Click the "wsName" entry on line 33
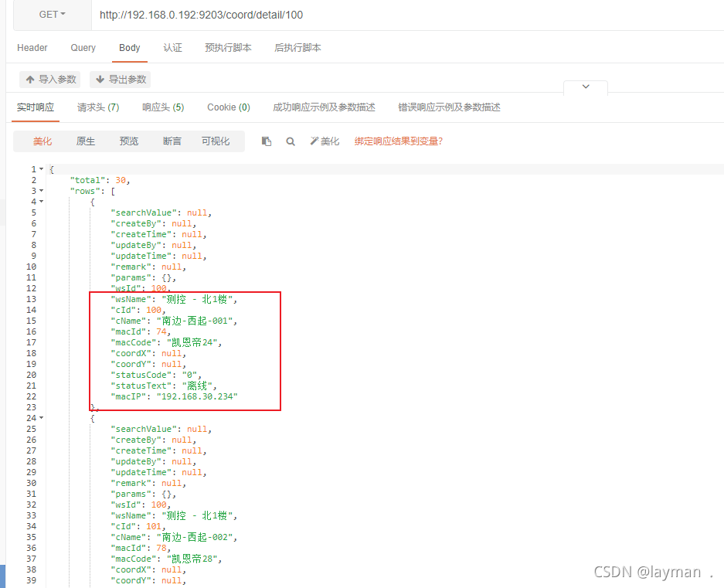 click(x=174, y=515)
